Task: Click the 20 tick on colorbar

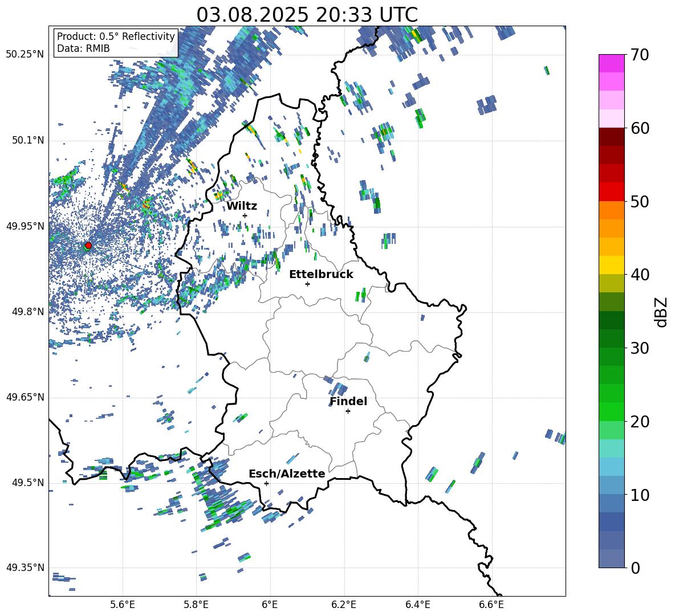Action: (x=639, y=422)
